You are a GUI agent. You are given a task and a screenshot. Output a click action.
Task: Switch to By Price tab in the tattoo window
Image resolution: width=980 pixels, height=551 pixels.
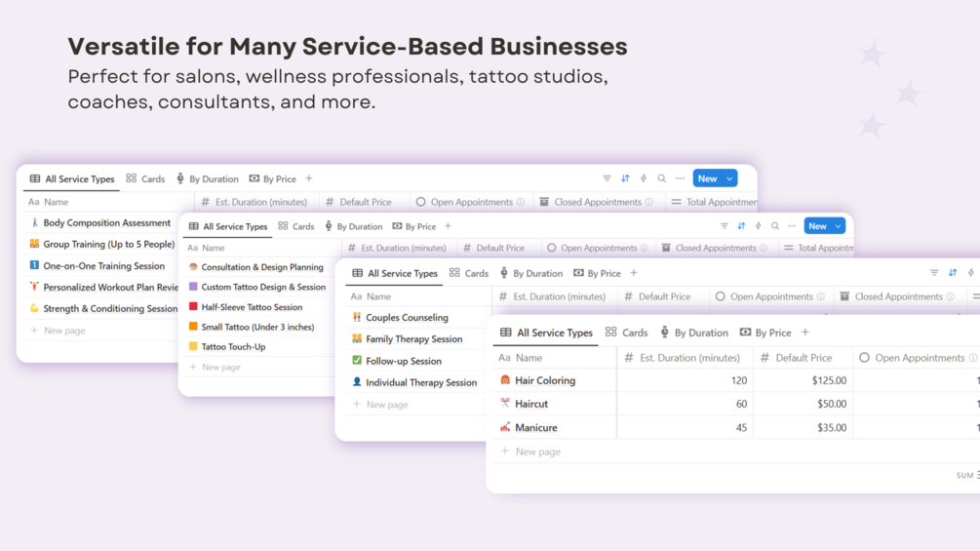click(x=413, y=226)
